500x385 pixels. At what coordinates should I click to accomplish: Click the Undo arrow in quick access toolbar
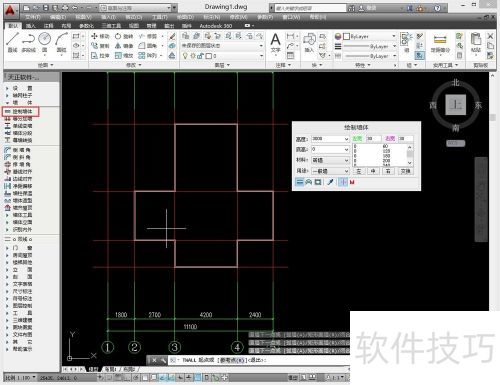pos(74,8)
